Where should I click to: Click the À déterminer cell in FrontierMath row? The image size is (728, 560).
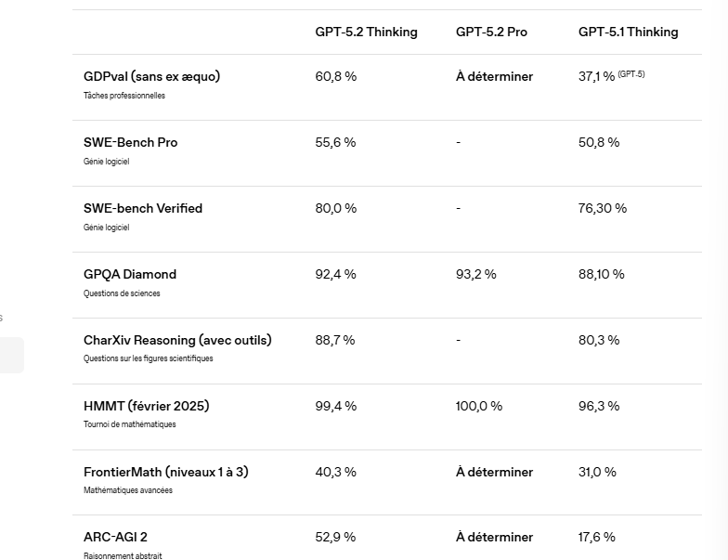(494, 472)
